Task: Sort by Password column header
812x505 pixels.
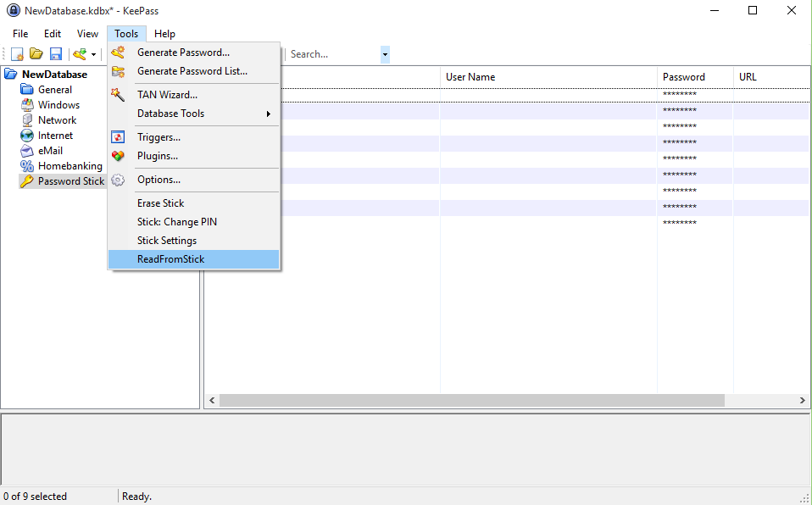Action: click(x=696, y=77)
